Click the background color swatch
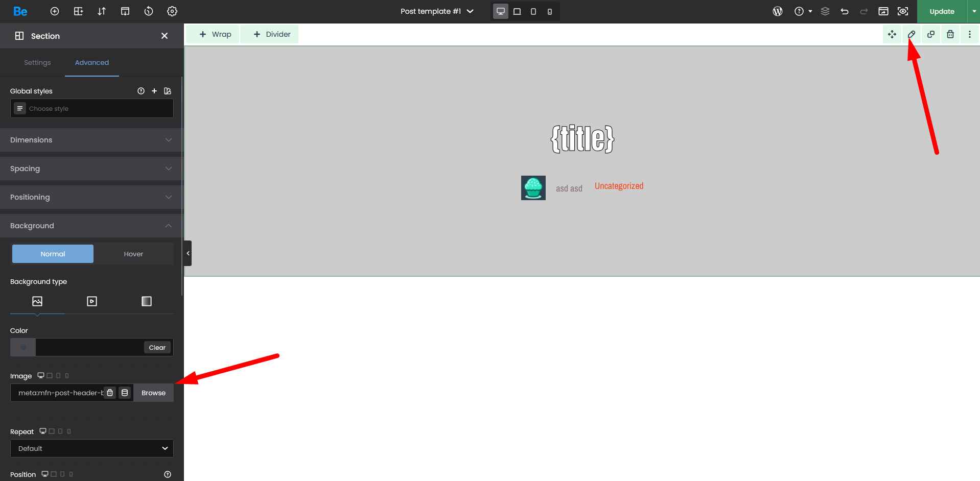 23,347
